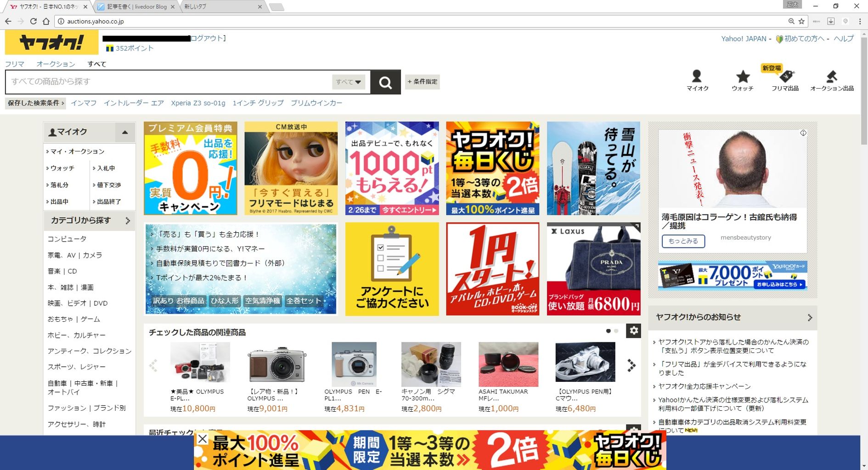Open the Yahoo!カード 7,000ポイント banner

click(x=733, y=276)
